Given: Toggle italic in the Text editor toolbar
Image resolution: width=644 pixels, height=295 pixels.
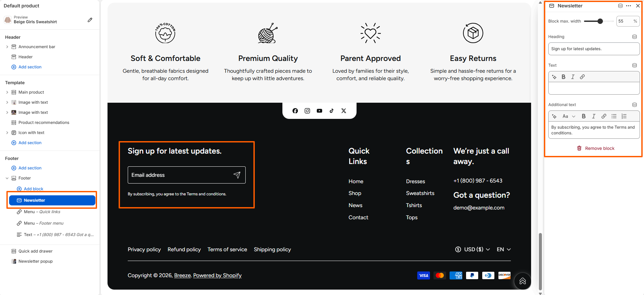Looking at the screenshot, I should click(573, 77).
